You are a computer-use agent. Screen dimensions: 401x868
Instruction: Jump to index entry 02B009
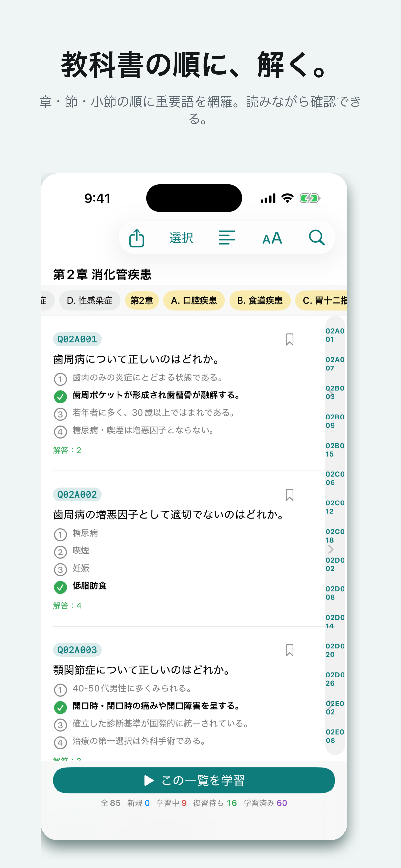pos(334,421)
